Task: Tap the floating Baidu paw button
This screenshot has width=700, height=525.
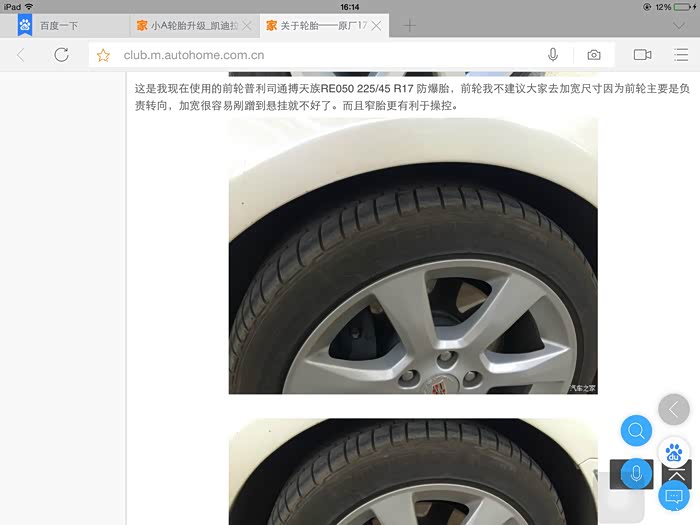Action: 674,452
